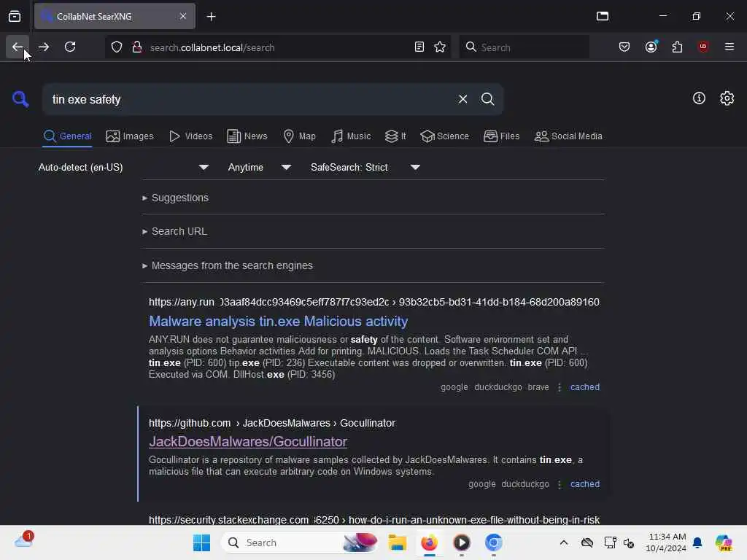The width and height of the screenshot is (747, 560).
Task: Switch to the Music category tab
Action: 351,136
